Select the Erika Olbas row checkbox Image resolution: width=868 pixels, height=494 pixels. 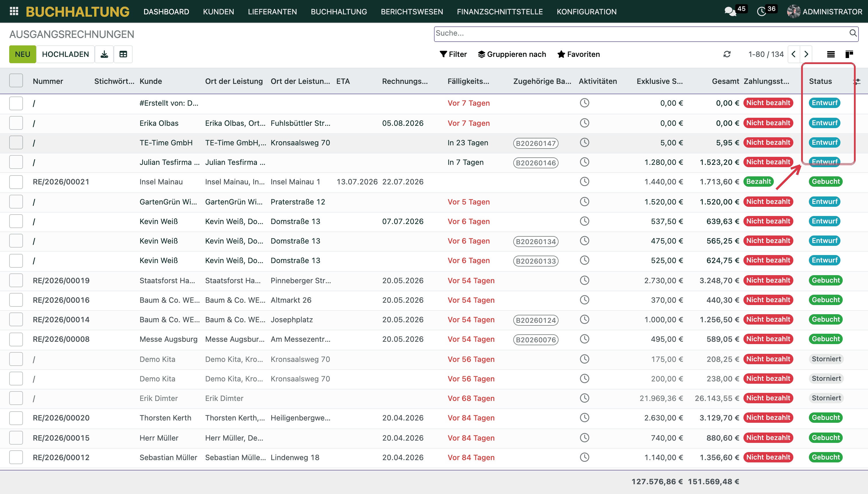[x=16, y=123]
